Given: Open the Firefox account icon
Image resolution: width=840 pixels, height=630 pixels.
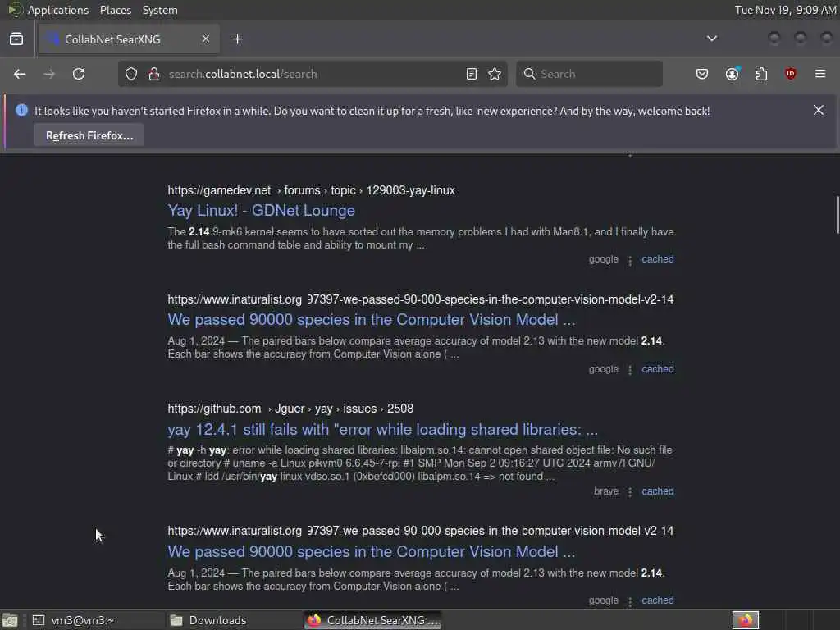Looking at the screenshot, I should (x=733, y=74).
